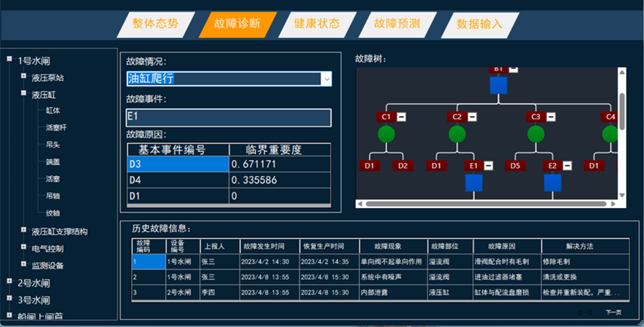Click the green gate circle under C2
Image resolution: width=644 pixels, height=327 pixels.
point(457,134)
